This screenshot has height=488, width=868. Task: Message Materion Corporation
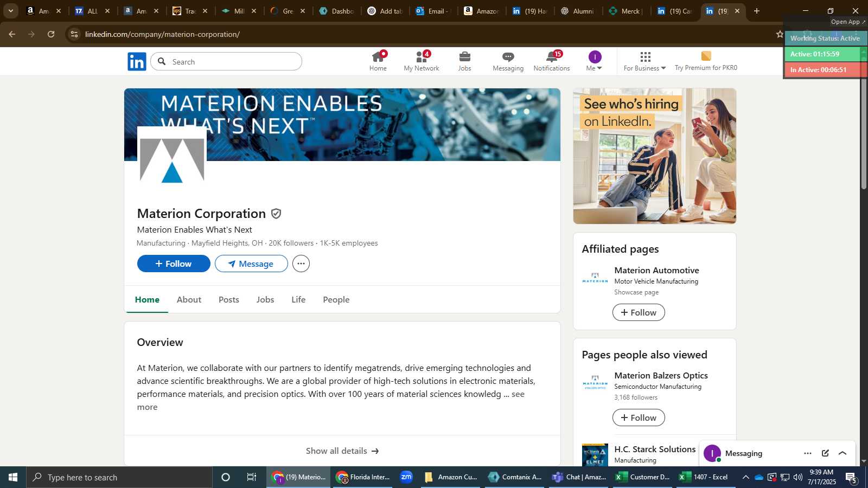tap(251, 264)
